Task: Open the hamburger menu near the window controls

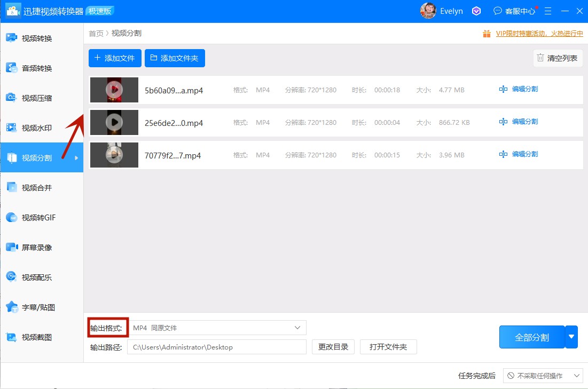Action: [547, 11]
